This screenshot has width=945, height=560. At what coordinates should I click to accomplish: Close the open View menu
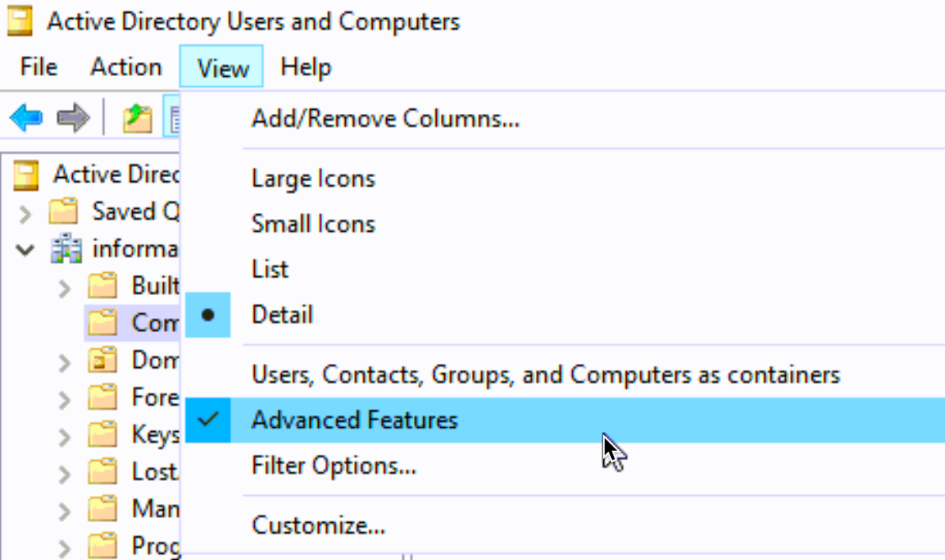tap(221, 67)
